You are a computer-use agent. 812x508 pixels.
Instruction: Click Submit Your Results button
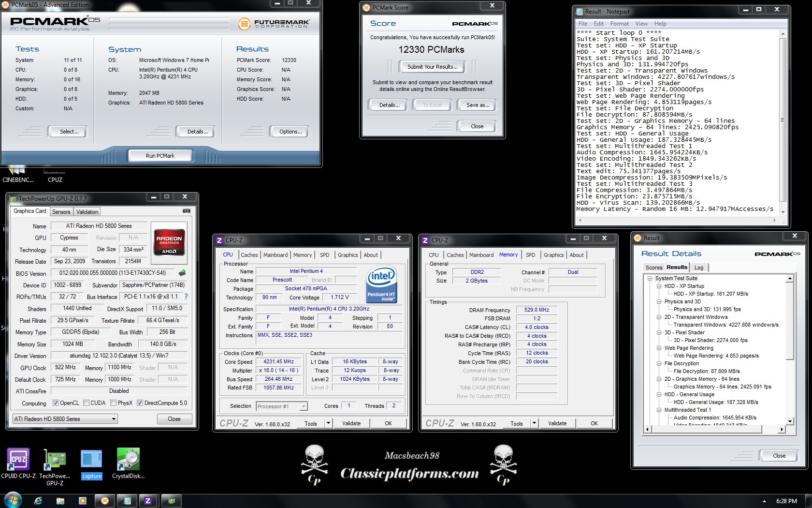(x=432, y=67)
